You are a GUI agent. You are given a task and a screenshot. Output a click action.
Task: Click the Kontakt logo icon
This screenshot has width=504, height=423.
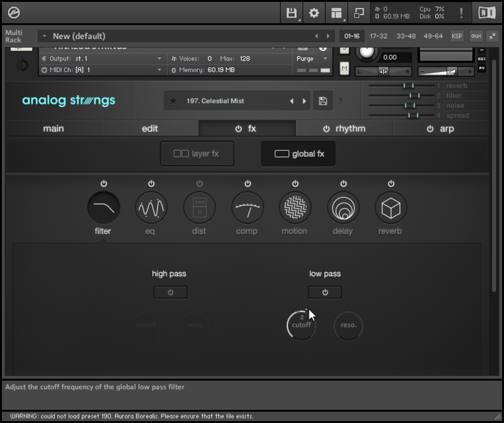click(x=14, y=13)
